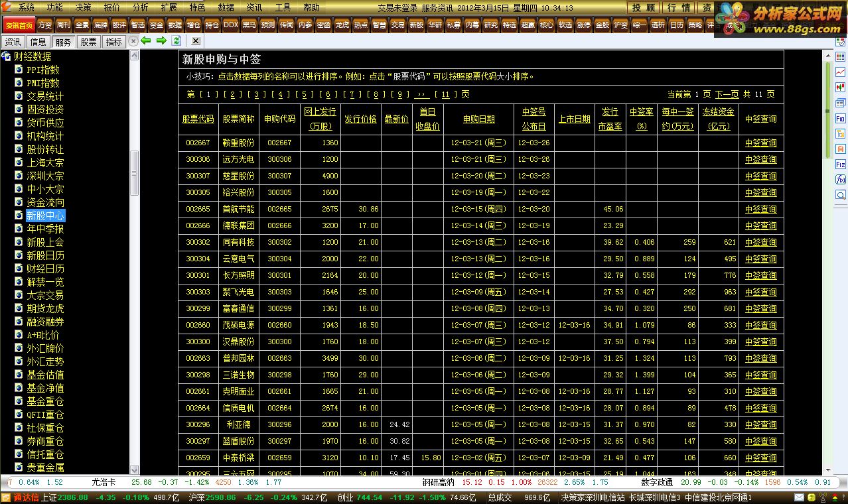This screenshot has height=504, width=848.
Task: Open the 功能 menu
Action: [x=55, y=8]
